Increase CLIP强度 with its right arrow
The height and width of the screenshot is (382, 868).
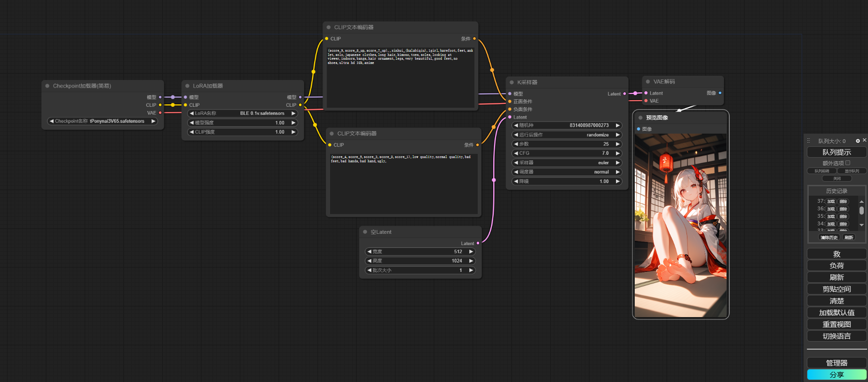tap(294, 132)
